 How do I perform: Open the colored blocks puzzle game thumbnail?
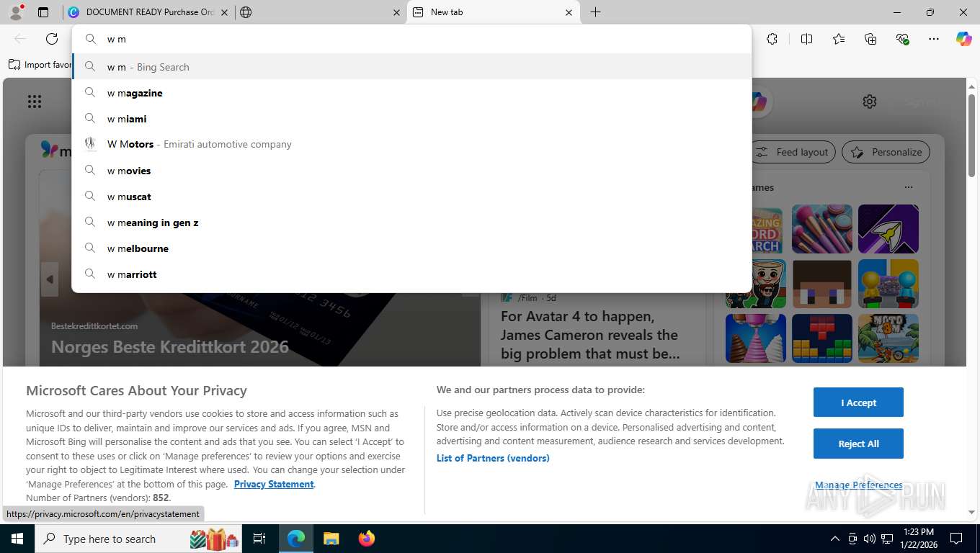click(822, 338)
